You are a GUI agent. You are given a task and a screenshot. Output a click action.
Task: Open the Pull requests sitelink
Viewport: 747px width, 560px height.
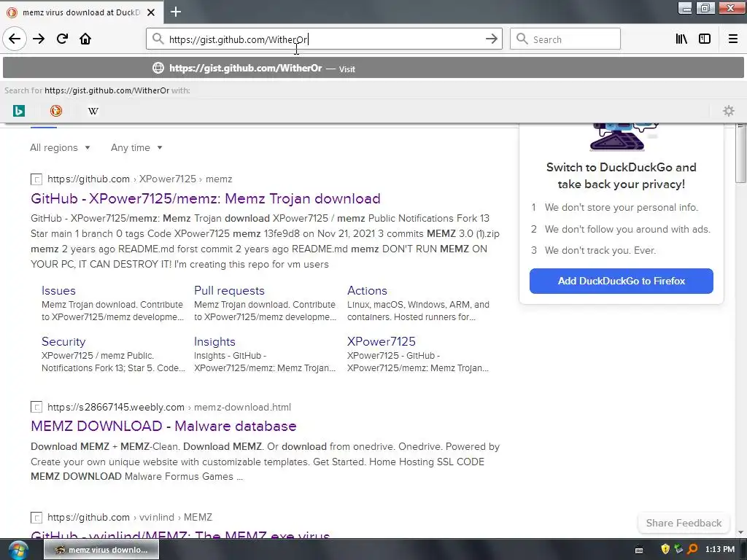click(x=229, y=290)
